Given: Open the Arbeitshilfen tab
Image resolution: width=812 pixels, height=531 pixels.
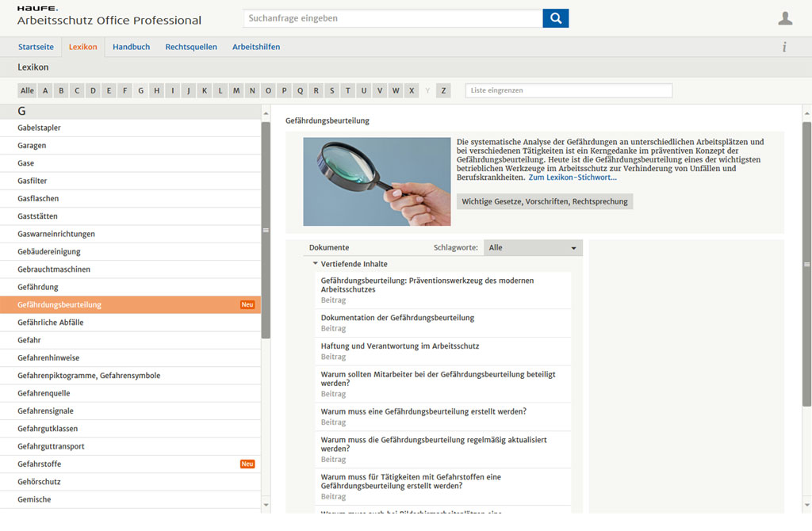Looking at the screenshot, I should (256, 47).
